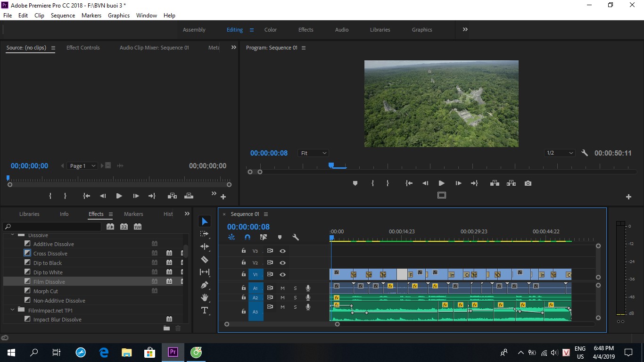
Task: Open the Markers menu
Action: pos(91,16)
